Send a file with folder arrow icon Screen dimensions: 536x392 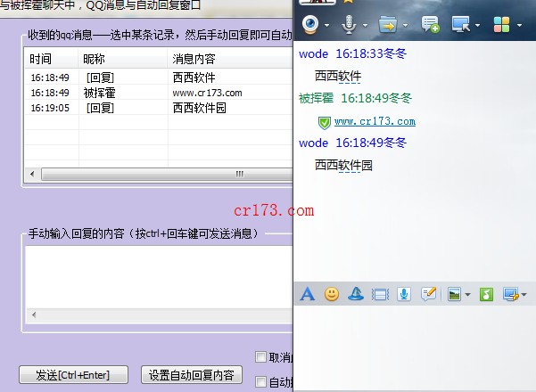coord(388,25)
